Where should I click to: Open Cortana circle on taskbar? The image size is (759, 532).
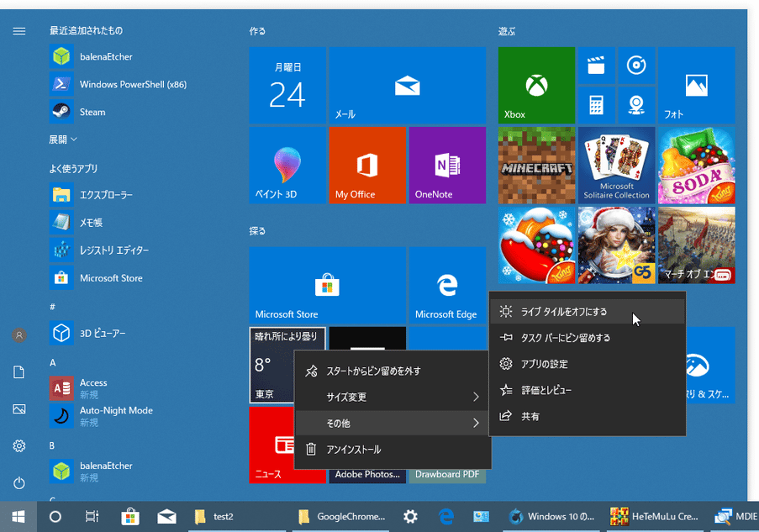point(55,517)
